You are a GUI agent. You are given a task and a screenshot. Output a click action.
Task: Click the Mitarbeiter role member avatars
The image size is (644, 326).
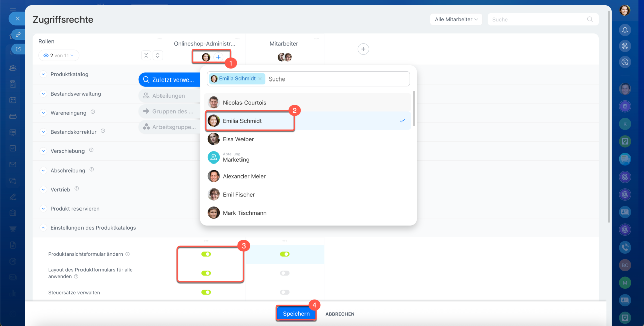point(284,57)
